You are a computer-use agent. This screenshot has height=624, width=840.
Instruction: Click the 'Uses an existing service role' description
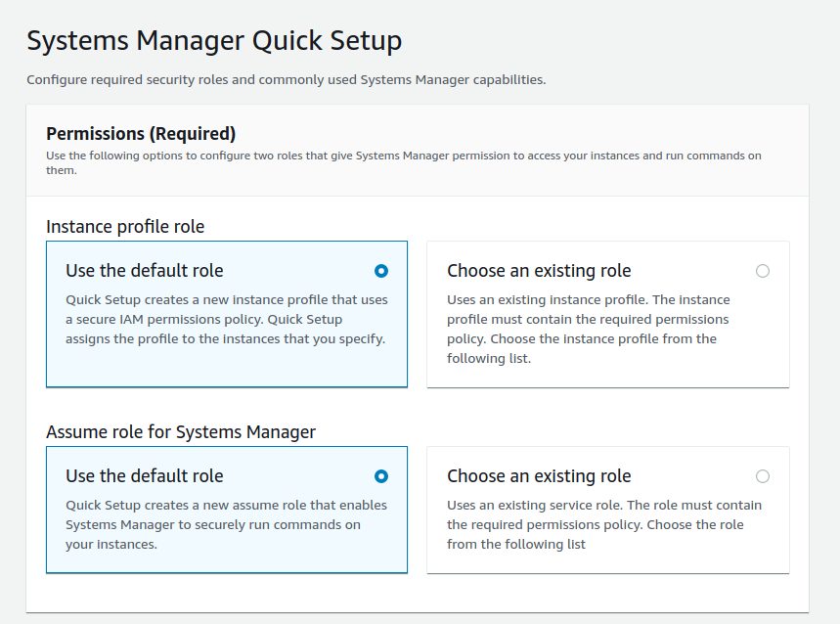tap(603, 524)
